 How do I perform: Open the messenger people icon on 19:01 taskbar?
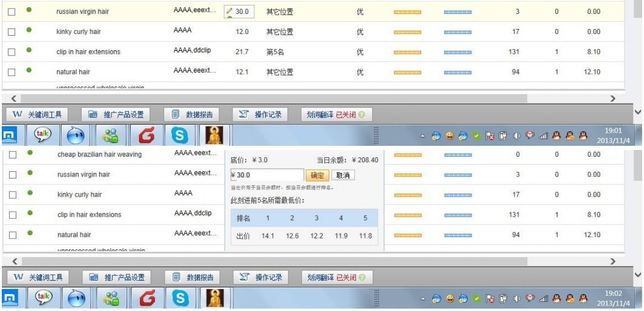[111, 135]
